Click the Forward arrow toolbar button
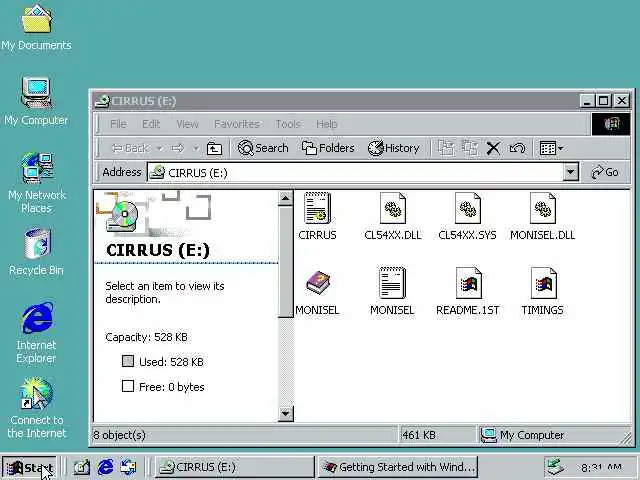Screen dimensions: 640x480 (178, 148)
